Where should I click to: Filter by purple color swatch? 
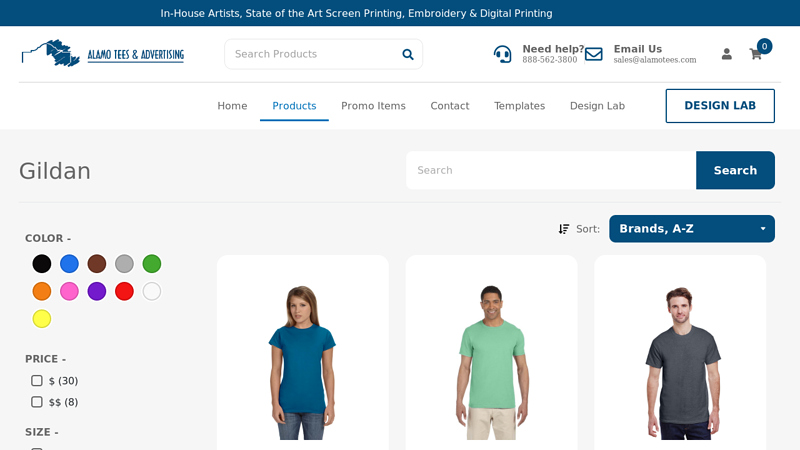[x=97, y=291]
